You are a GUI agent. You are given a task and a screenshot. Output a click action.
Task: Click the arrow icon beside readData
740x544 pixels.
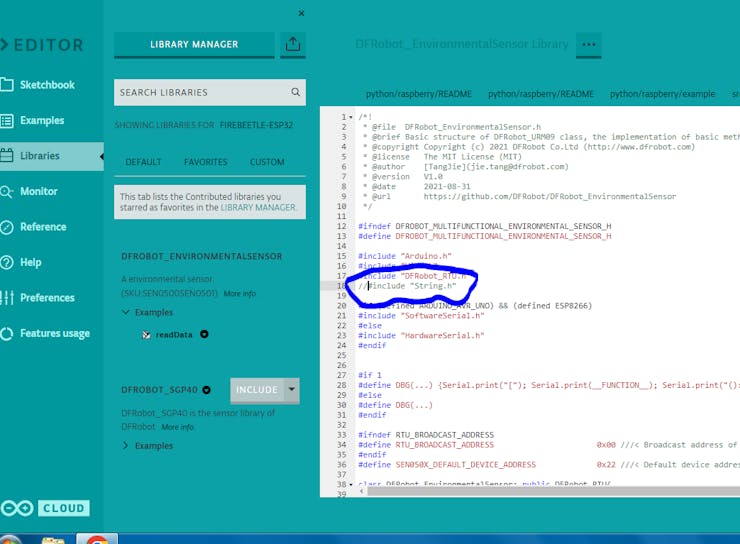204,334
